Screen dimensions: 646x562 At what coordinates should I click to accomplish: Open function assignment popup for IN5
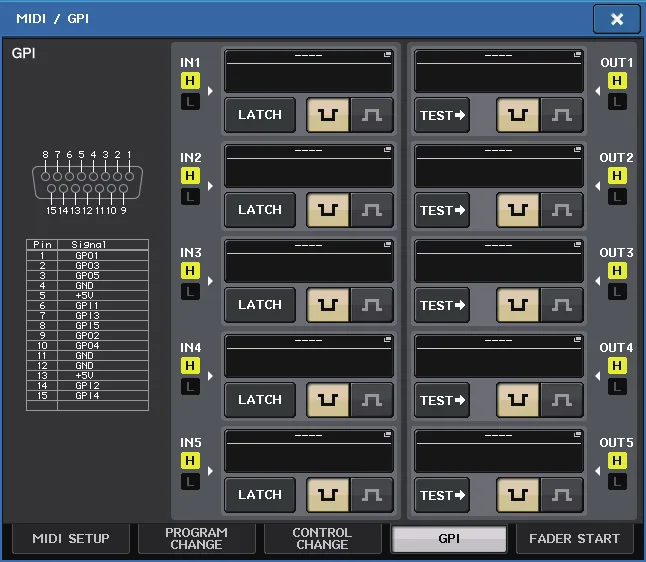(x=309, y=451)
